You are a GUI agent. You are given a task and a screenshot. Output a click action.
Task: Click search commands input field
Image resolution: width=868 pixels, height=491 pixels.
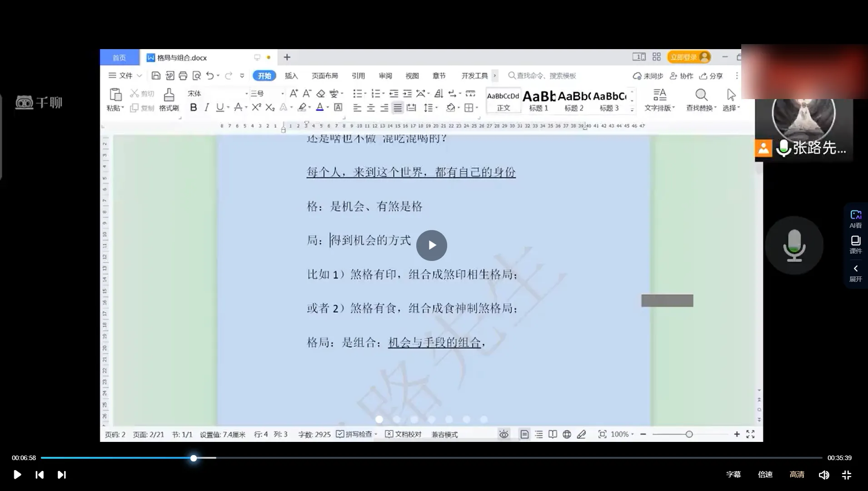point(545,76)
